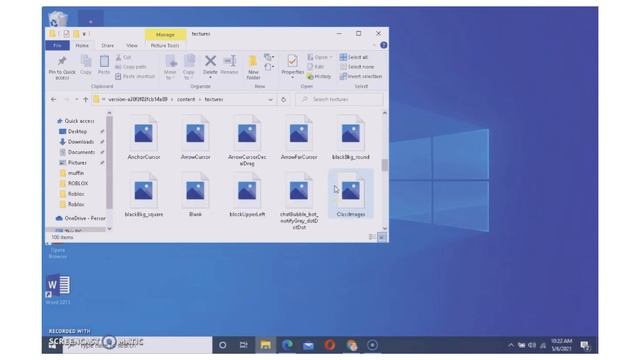Show hidden system tray icons
This screenshot has height=360, width=640.
point(511,345)
